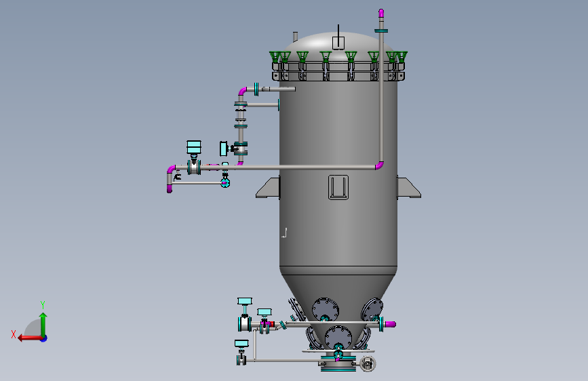Click the green Y axis arrow of triad
Viewport: 588px width, 381px height.
(43, 323)
